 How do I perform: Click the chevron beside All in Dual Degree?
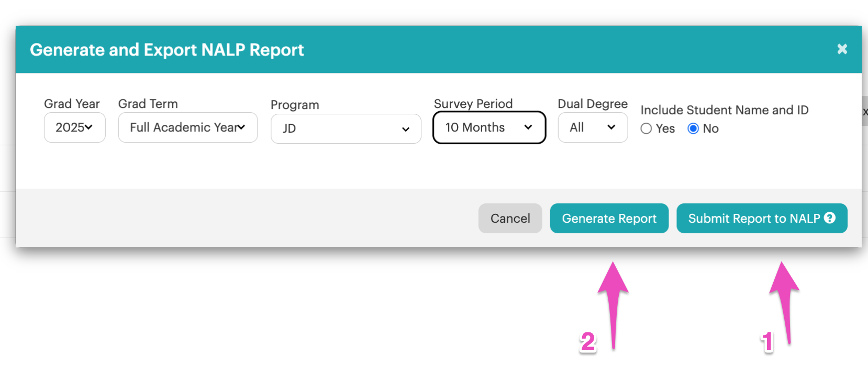(611, 127)
